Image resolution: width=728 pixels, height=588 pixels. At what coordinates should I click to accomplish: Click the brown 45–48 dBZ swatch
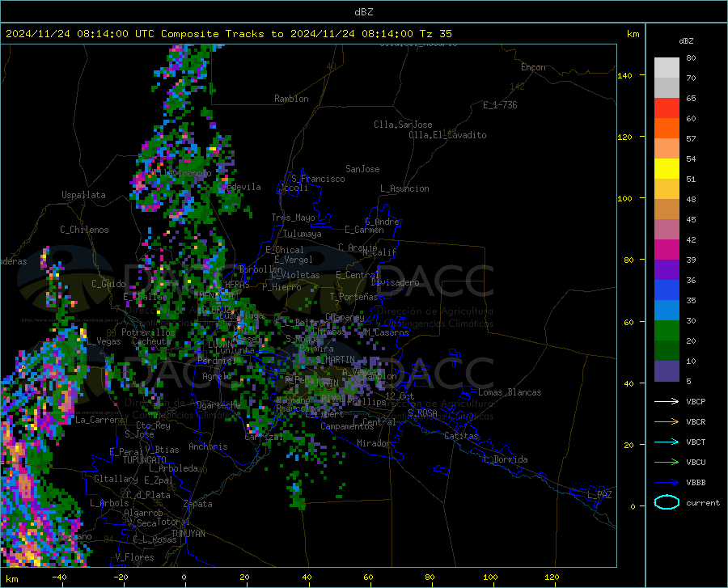tap(667, 209)
